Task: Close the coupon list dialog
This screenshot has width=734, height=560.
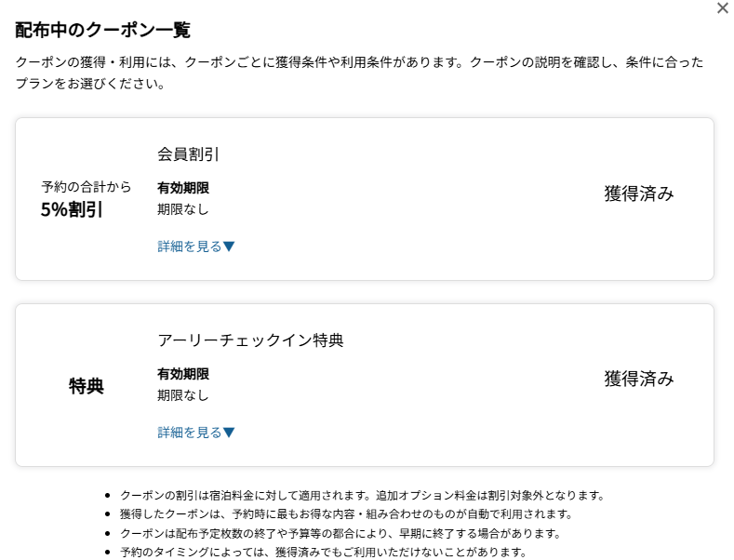Action: tap(723, 8)
